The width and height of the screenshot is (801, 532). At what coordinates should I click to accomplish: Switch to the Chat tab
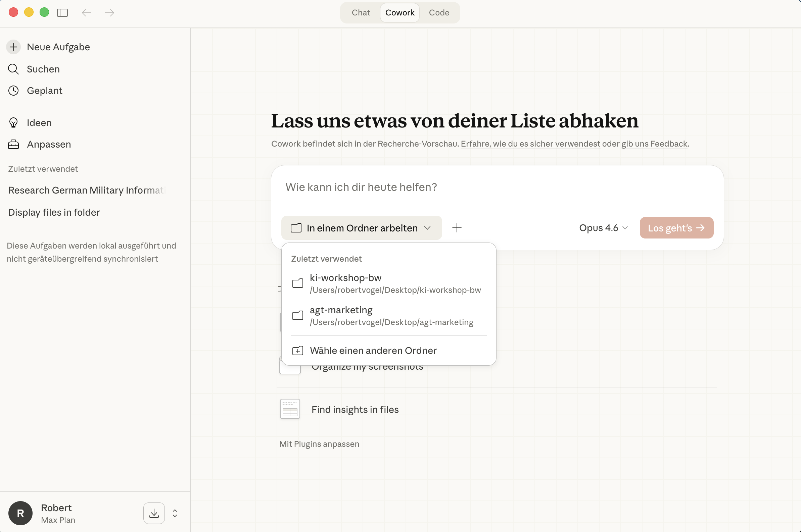(x=360, y=12)
